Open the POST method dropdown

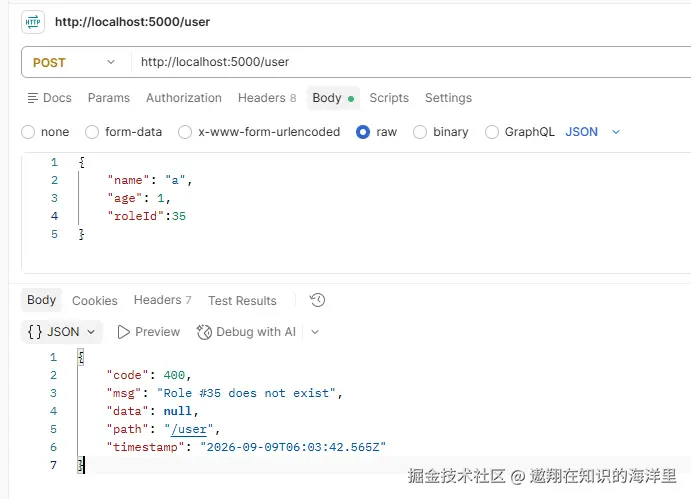point(76,62)
